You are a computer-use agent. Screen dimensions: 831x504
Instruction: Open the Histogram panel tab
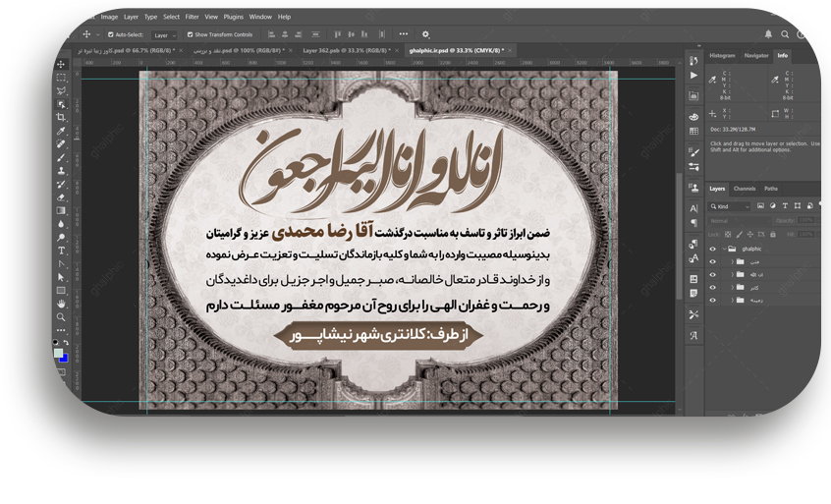[x=722, y=56]
